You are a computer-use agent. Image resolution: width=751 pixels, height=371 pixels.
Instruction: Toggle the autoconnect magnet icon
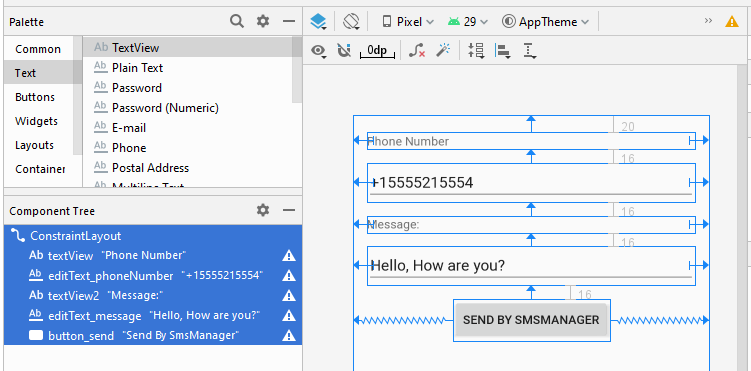(x=343, y=50)
